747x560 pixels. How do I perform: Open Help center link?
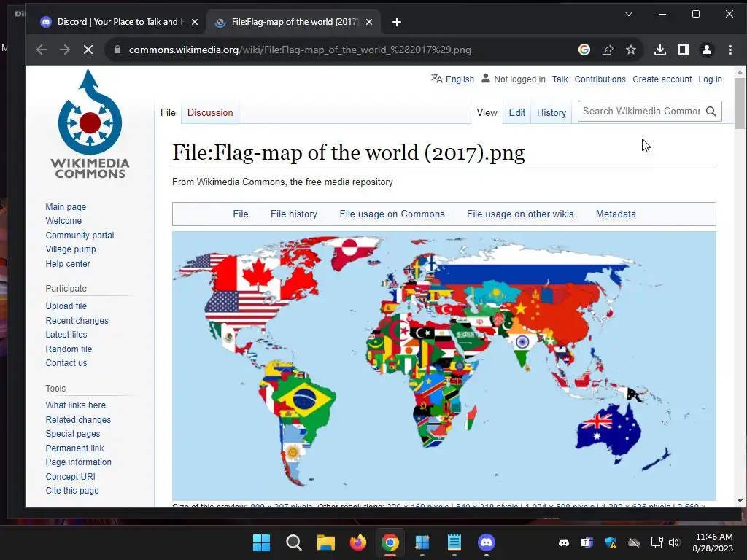[68, 263]
